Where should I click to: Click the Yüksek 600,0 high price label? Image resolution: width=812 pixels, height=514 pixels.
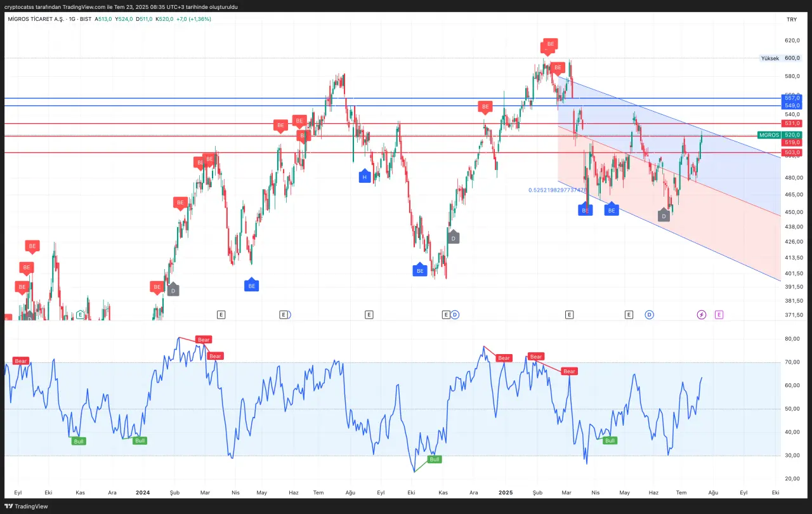point(780,58)
